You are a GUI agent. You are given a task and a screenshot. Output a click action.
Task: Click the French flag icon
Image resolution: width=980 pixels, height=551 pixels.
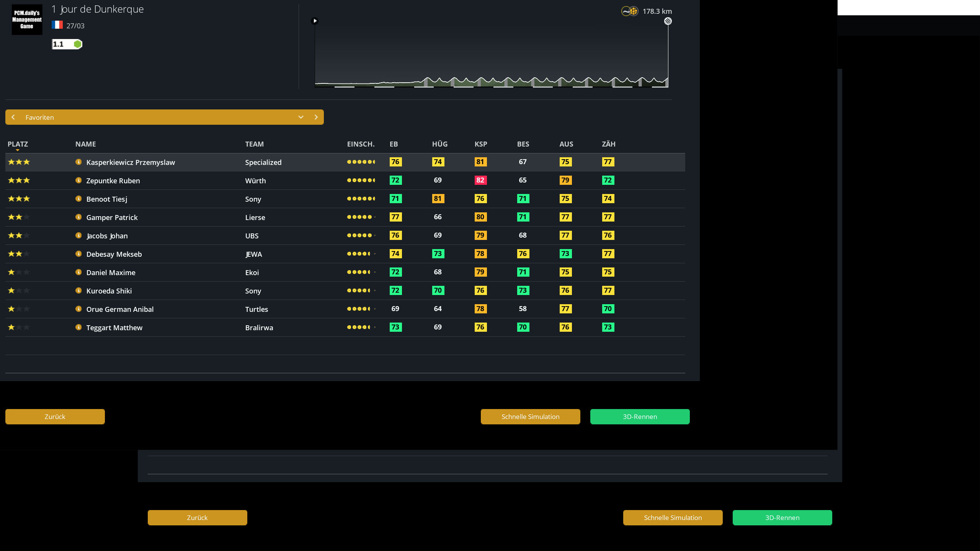tap(57, 25)
